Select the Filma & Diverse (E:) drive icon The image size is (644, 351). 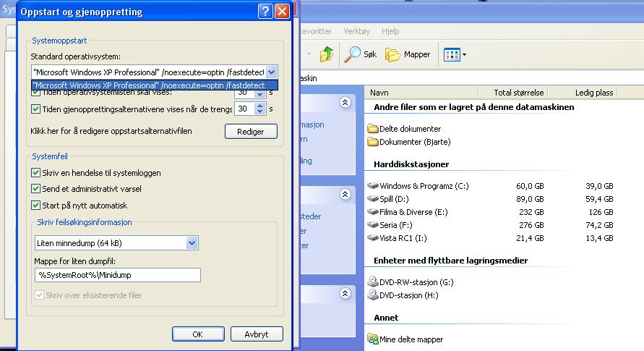[372, 212]
